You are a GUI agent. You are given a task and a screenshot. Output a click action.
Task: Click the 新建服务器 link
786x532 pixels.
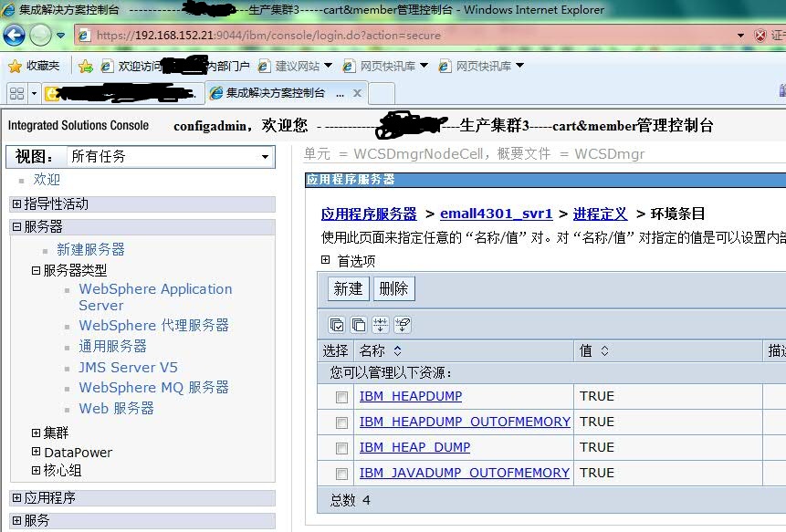point(90,249)
